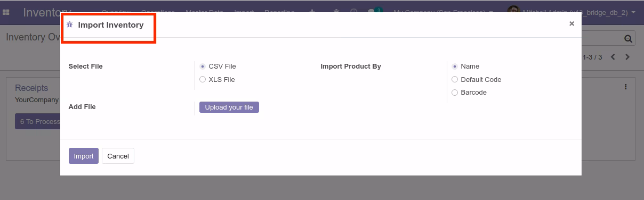Select the XLS File radio option
The image size is (644, 200).
203,79
